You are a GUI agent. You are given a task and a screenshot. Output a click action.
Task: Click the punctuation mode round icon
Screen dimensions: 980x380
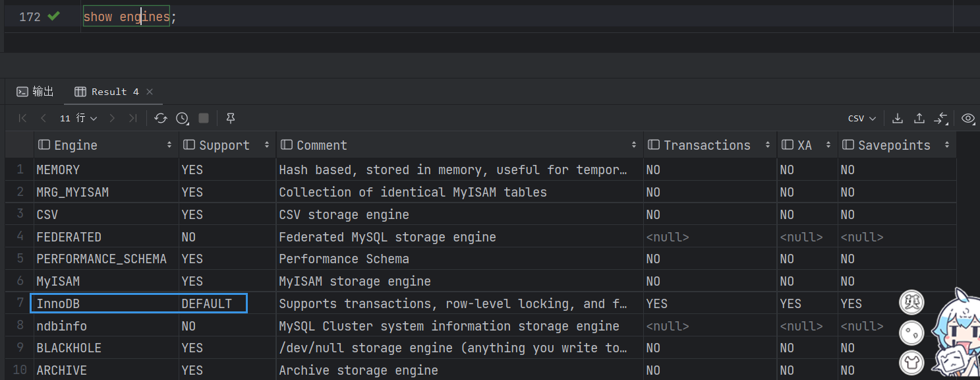[912, 332]
